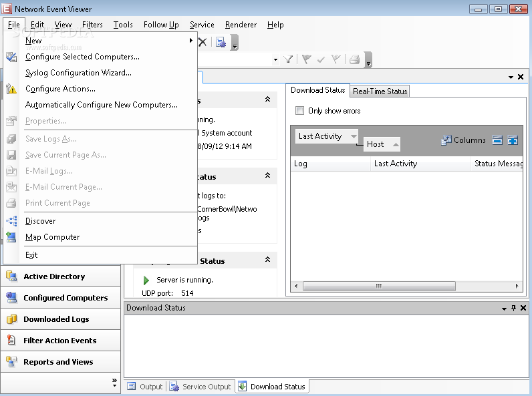The image size is (532, 396).
Task: Open the Renderer menu
Action: 241,25
